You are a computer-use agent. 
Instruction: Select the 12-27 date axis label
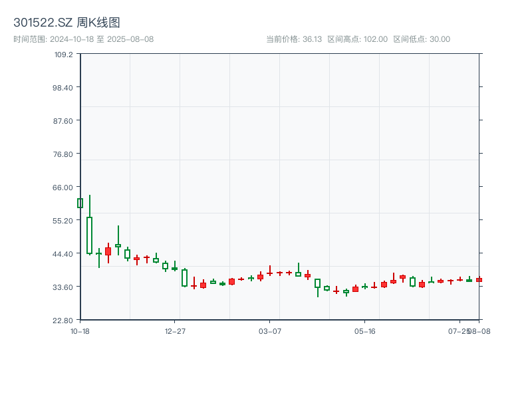click(x=175, y=331)
